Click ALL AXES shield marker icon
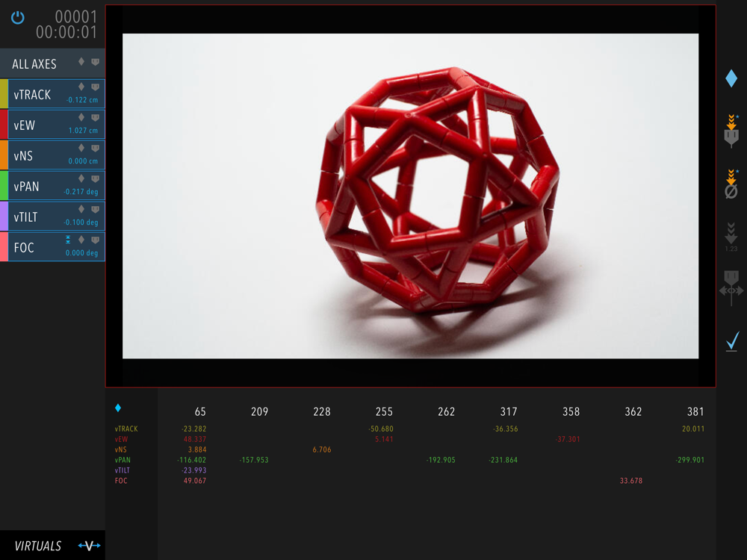Image resolution: width=747 pixels, height=560 pixels. tap(96, 62)
